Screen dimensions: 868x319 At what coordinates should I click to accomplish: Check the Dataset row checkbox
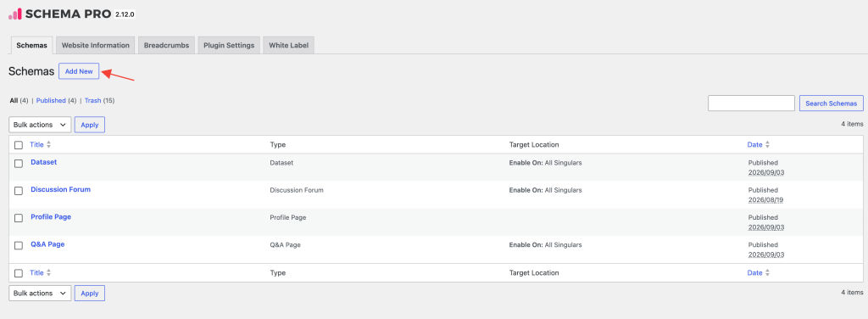tap(19, 164)
